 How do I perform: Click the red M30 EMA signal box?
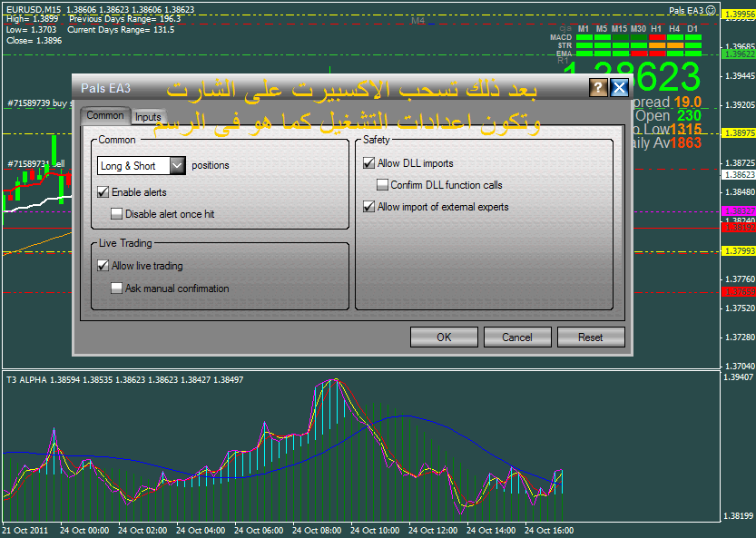(x=637, y=52)
